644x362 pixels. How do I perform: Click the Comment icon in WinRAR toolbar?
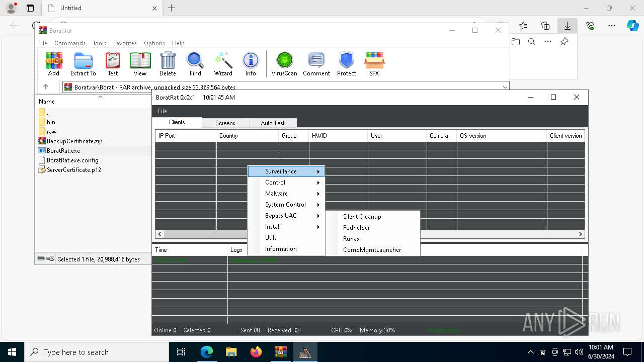point(316,64)
